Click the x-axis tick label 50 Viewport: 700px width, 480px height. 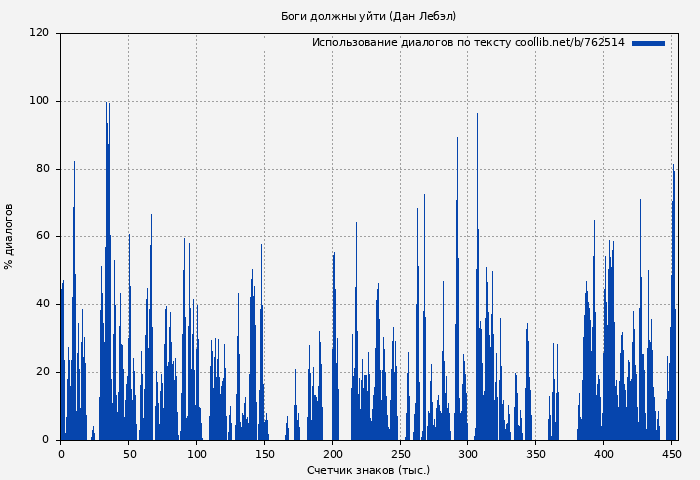tap(129, 454)
